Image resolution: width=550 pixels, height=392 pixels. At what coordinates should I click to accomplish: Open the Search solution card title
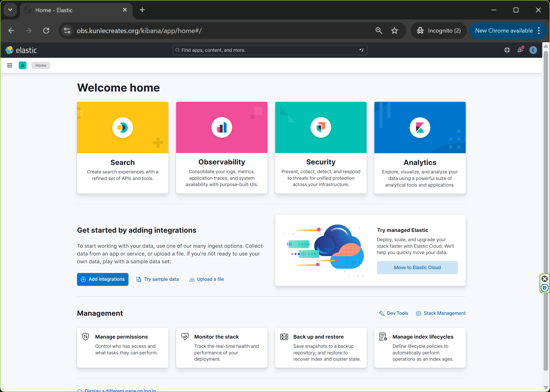point(122,162)
